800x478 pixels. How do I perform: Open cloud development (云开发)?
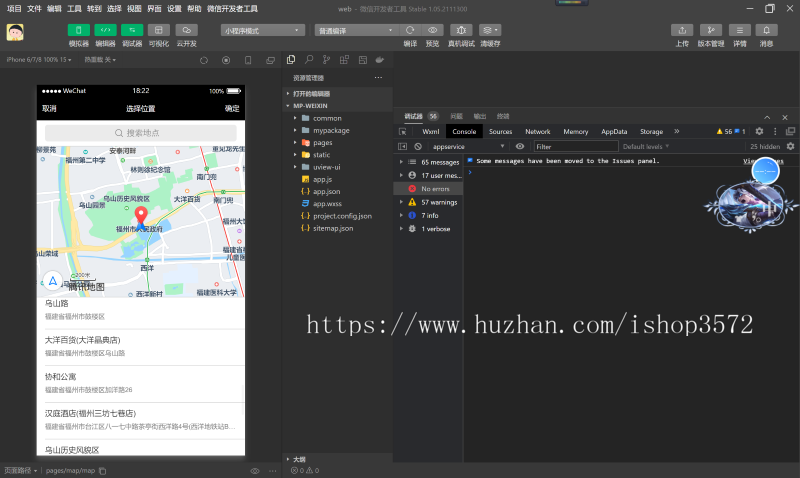187,30
